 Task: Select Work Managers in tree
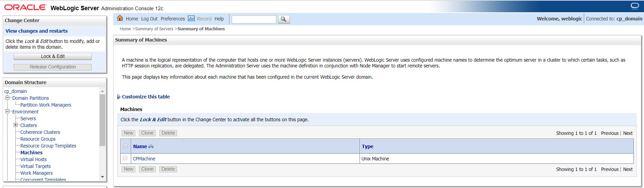[36, 173]
